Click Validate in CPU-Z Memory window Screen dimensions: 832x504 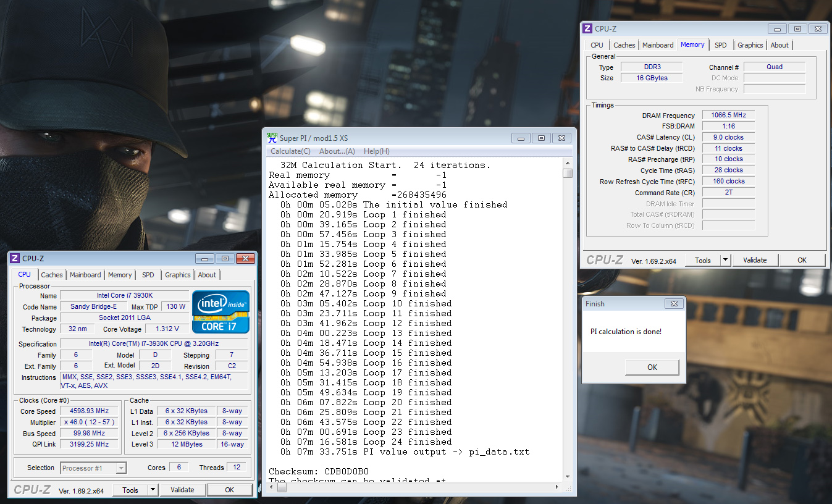pyautogui.click(x=755, y=260)
